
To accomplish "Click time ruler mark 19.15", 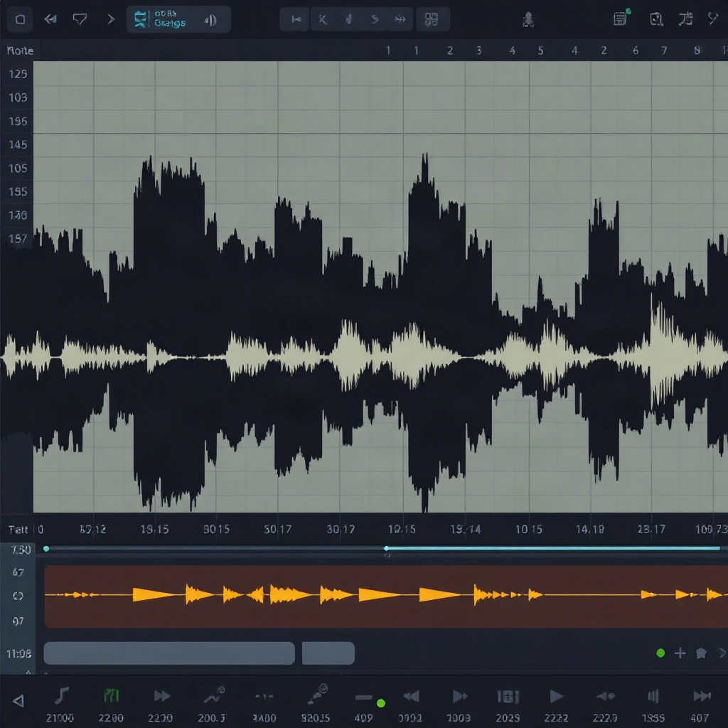I will click(x=154, y=529).
